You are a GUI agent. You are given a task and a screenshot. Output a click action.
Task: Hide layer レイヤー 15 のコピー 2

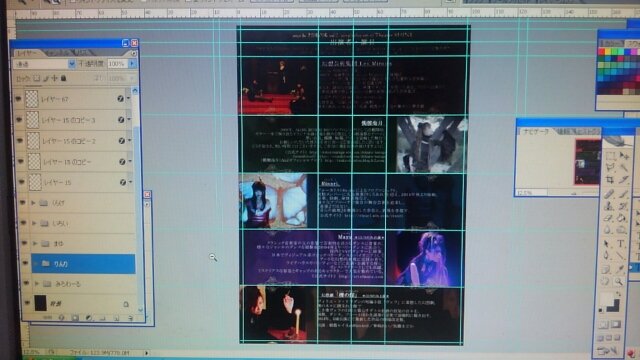20,140
